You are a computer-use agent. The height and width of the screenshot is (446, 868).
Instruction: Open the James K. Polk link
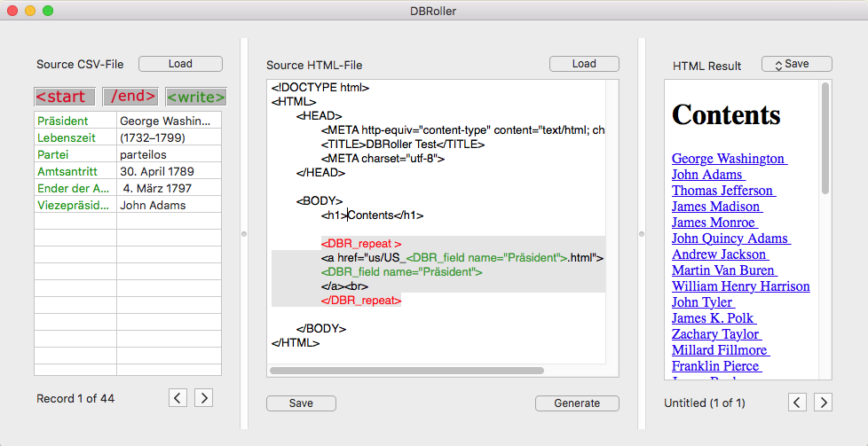[x=714, y=318]
